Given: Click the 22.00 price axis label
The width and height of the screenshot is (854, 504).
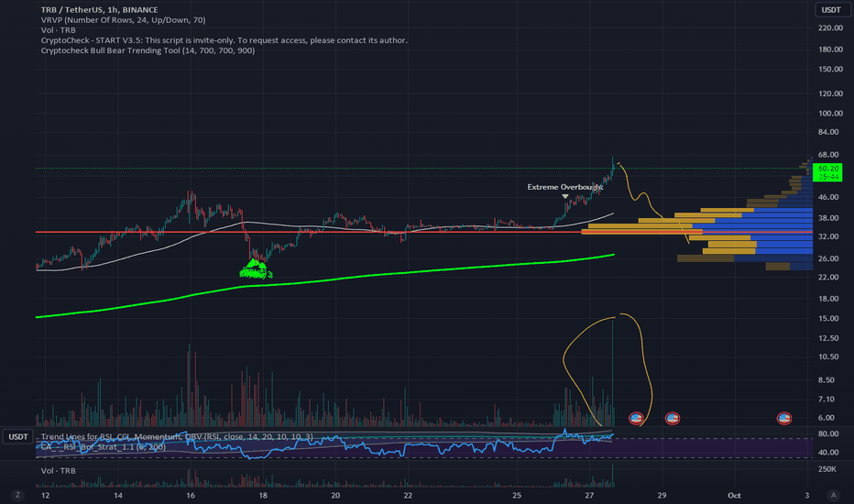Looking at the screenshot, I should click(x=827, y=278).
